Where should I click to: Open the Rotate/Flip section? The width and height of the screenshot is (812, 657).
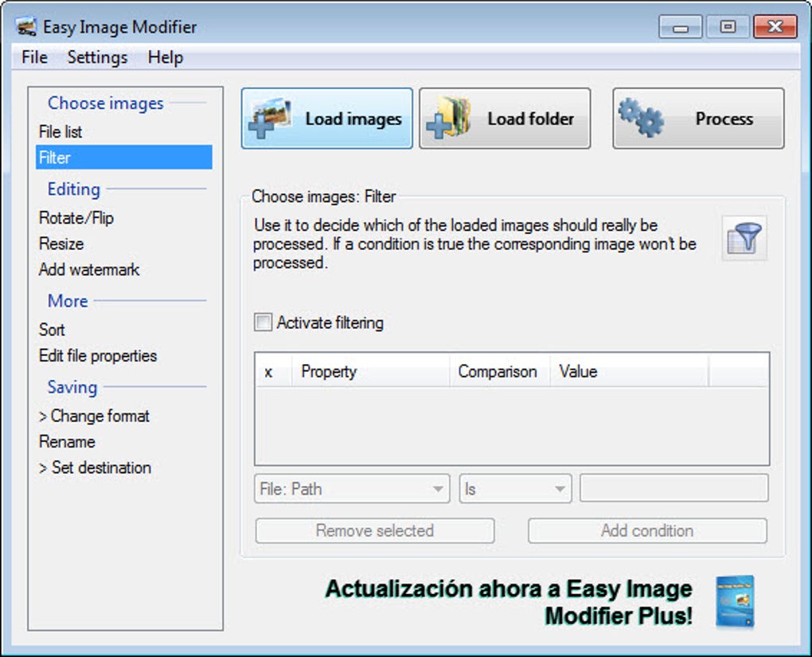click(x=123, y=217)
